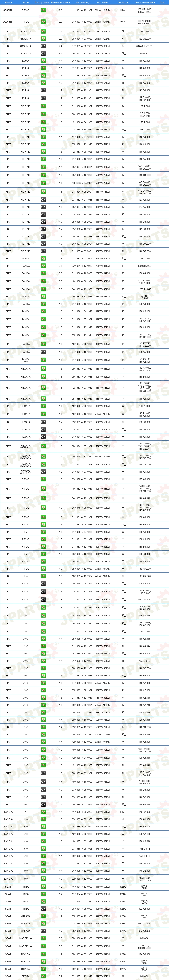
Task: Click diesel ON icon for ARGENTA 2.5
Action: pyautogui.click(x=43, y=54)
